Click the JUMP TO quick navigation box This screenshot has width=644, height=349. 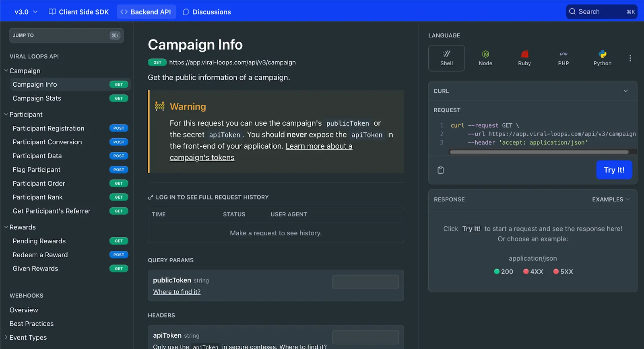(66, 35)
